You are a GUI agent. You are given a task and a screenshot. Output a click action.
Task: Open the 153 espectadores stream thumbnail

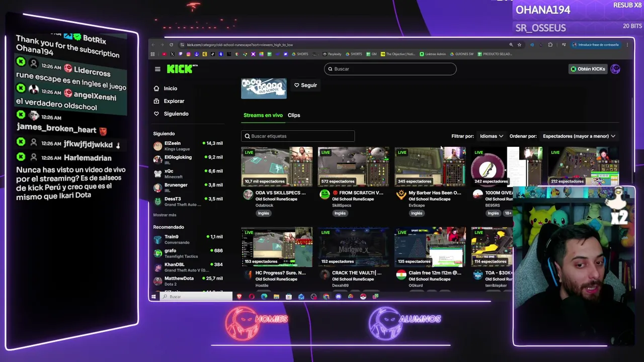tap(277, 246)
